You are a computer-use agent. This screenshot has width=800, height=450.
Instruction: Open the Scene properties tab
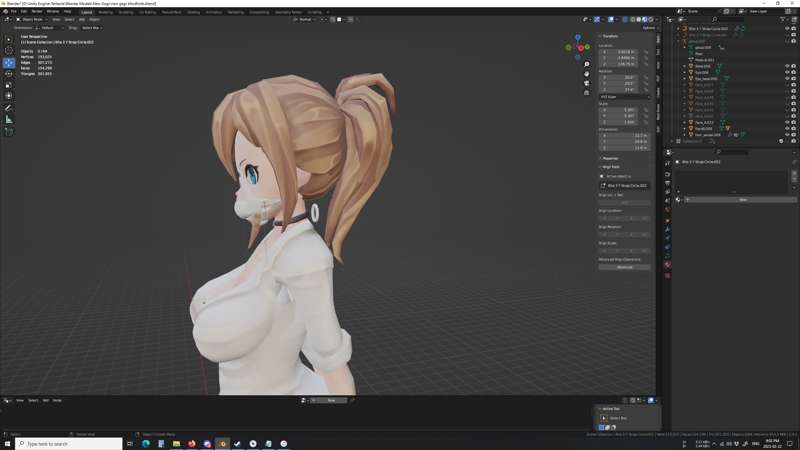tap(667, 201)
